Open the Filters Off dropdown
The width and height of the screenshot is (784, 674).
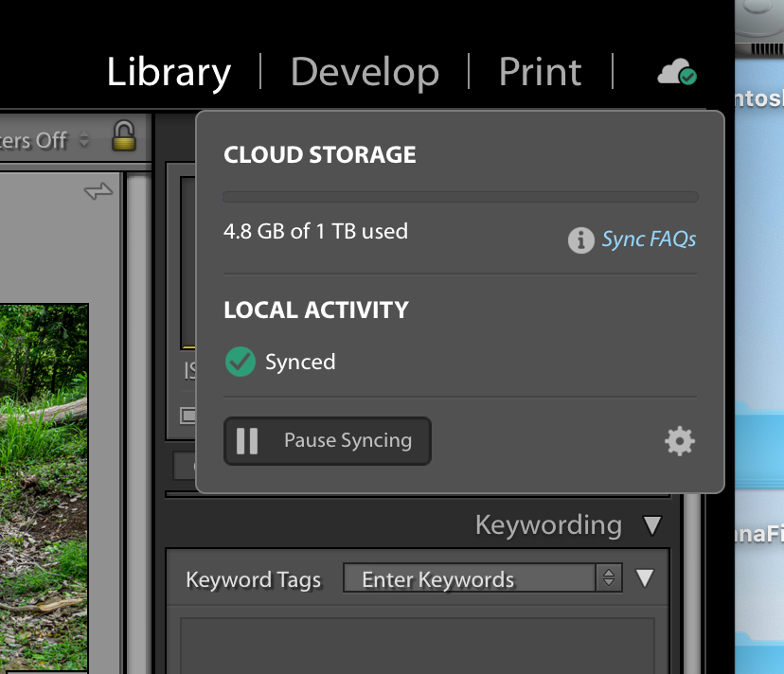pyautogui.click(x=45, y=140)
